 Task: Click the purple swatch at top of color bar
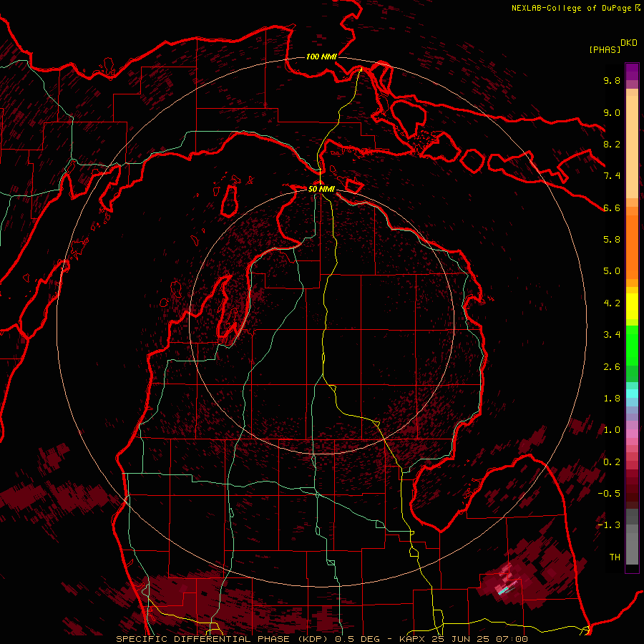632,72
